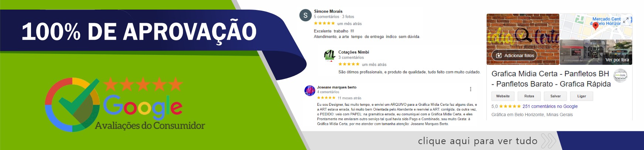The image size is (644, 150).
Task: Open Ver por fora street view thumbnail
Action: point(596,52)
